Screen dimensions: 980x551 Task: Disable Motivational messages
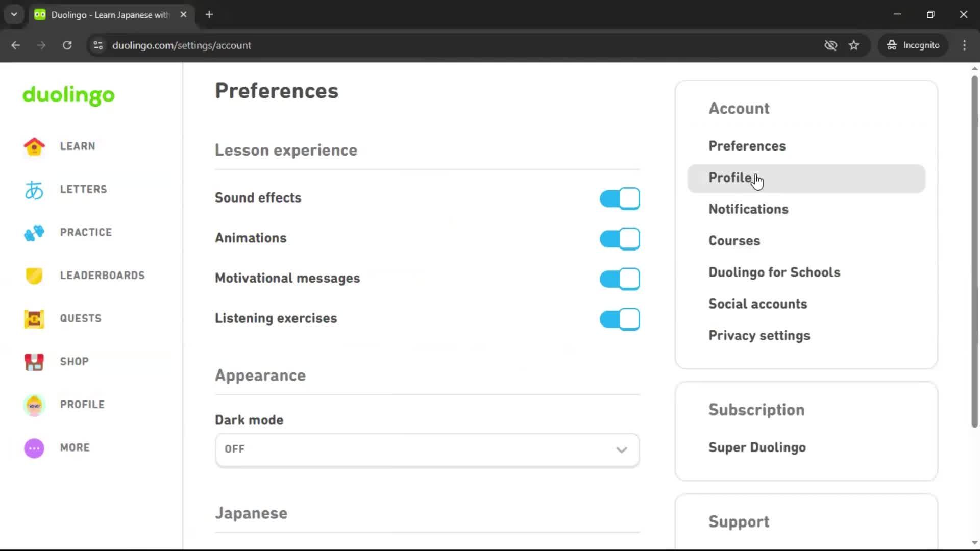point(619,279)
